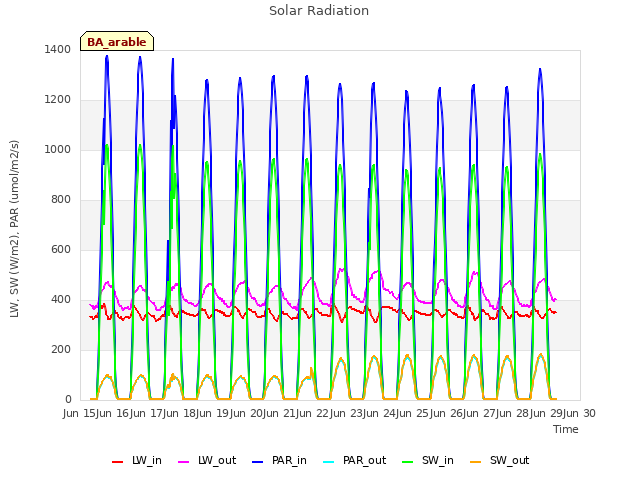The height and width of the screenshot is (480, 640).
Task: Click the Jun 22 LW_out magenta peak
Action: tap(341, 269)
